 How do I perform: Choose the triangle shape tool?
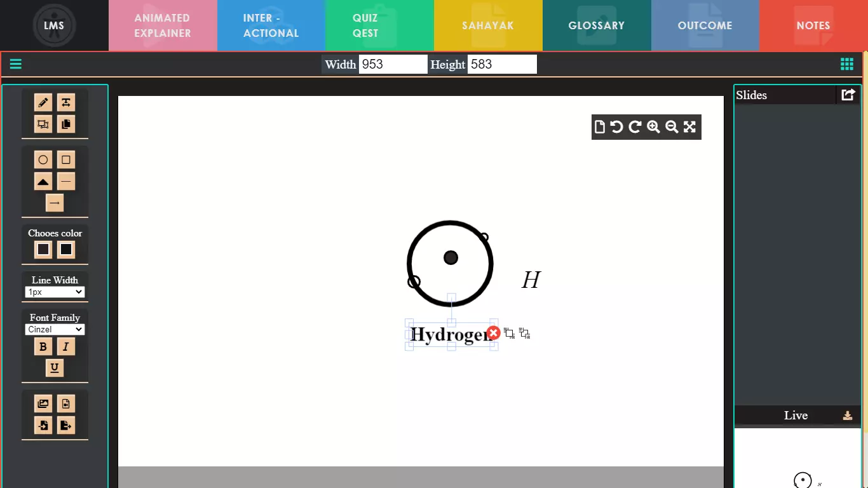[43, 182]
